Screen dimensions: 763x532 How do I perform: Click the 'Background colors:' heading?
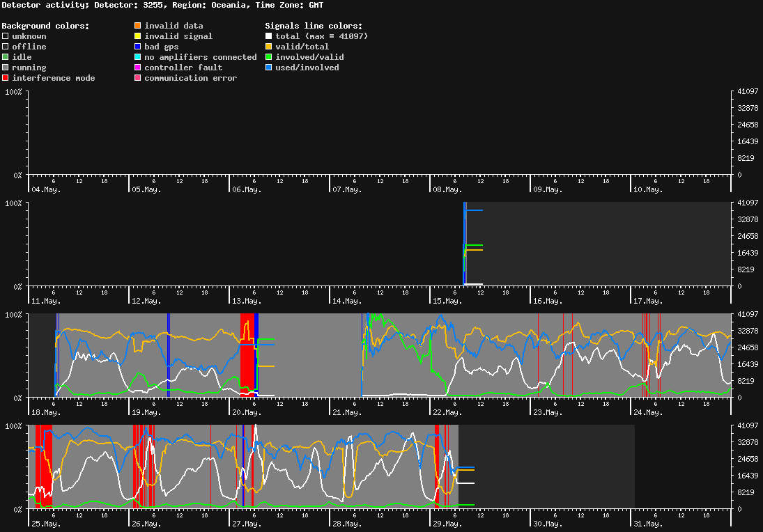click(46, 26)
